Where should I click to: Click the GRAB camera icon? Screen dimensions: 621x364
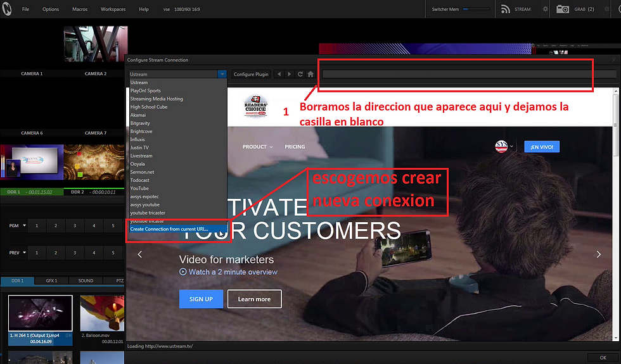coord(563,9)
